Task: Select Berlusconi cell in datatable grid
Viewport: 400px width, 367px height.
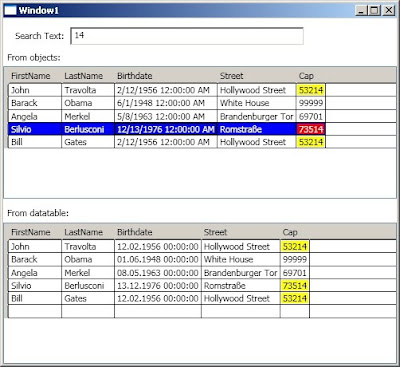Action: [x=88, y=285]
